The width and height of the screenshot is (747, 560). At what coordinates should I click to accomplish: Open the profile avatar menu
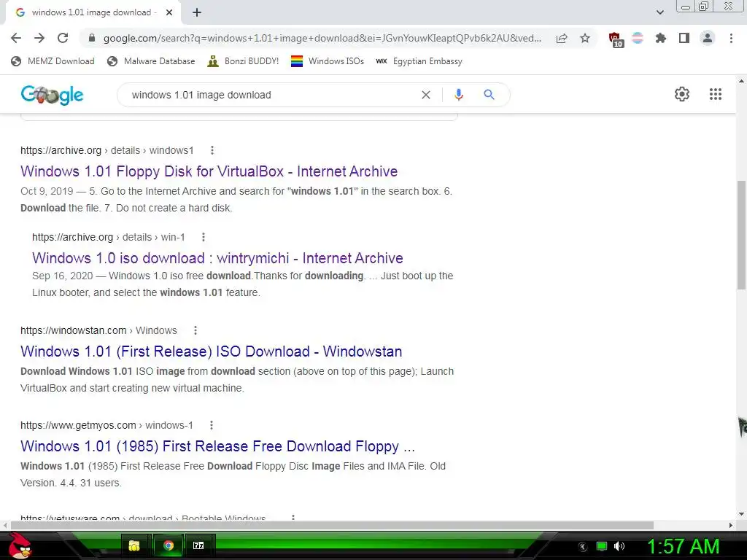pos(708,38)
